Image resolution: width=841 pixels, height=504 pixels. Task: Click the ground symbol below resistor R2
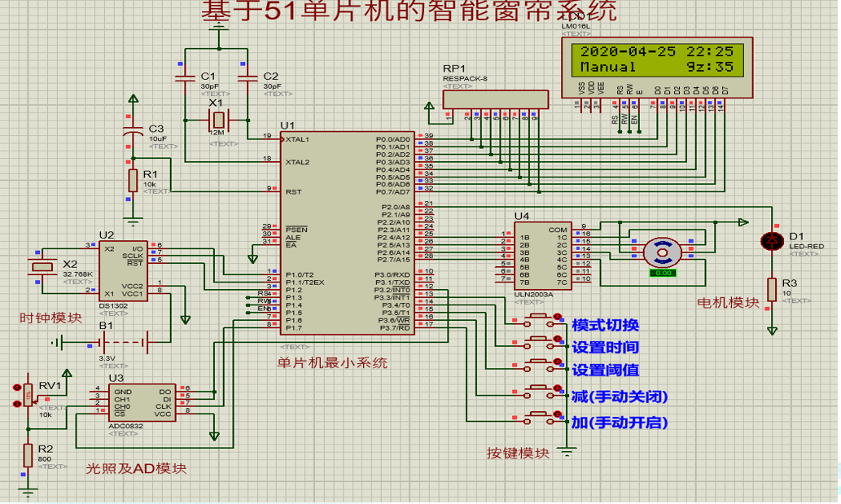28,492
